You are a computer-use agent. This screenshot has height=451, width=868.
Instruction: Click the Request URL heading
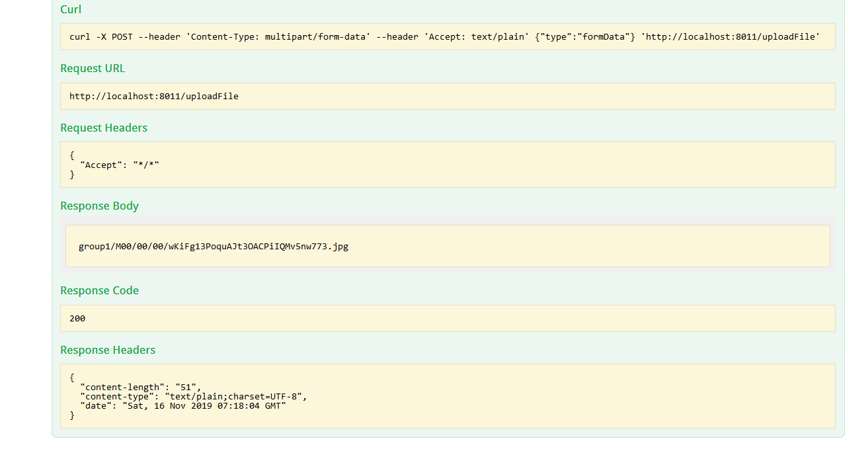(93, 68)
